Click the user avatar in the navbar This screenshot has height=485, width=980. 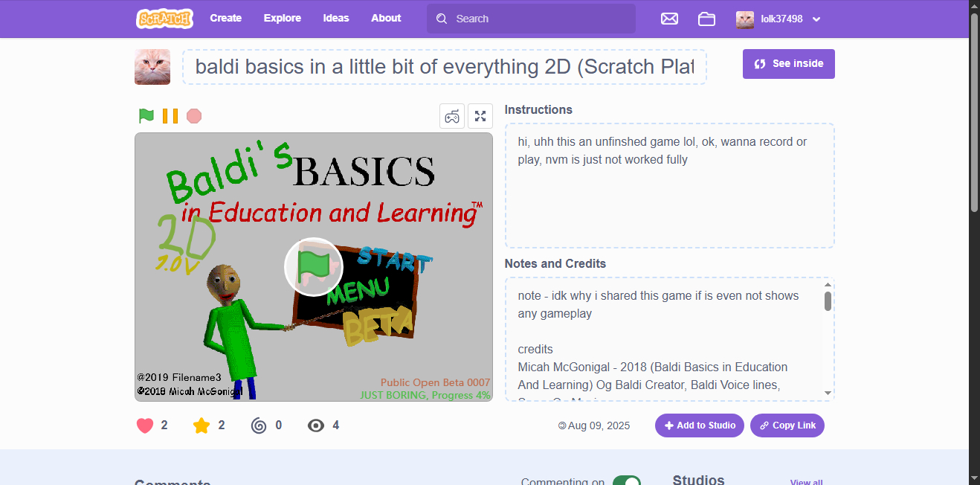(x=745, y=19)
